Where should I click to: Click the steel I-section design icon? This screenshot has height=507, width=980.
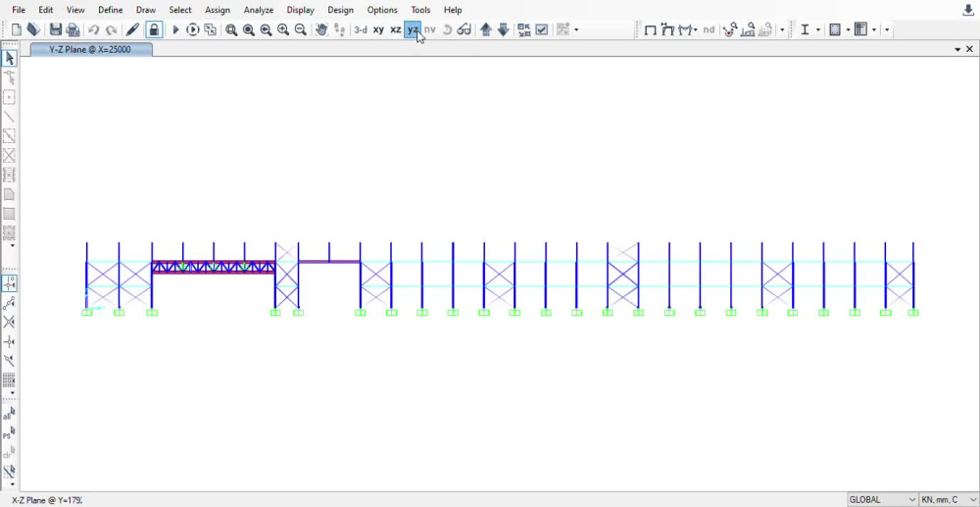(805, 29)
